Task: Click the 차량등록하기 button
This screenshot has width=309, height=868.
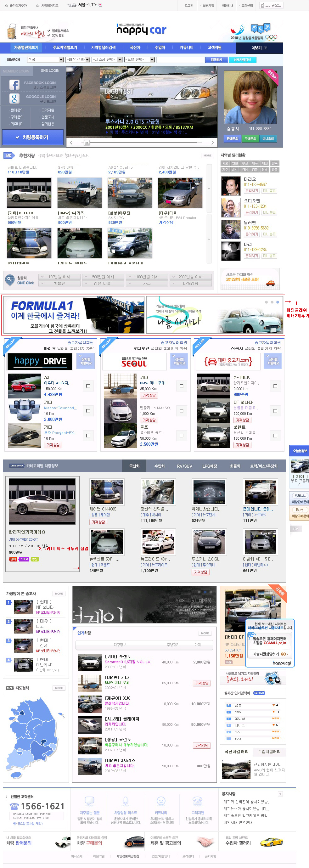Action: point(33,138)
